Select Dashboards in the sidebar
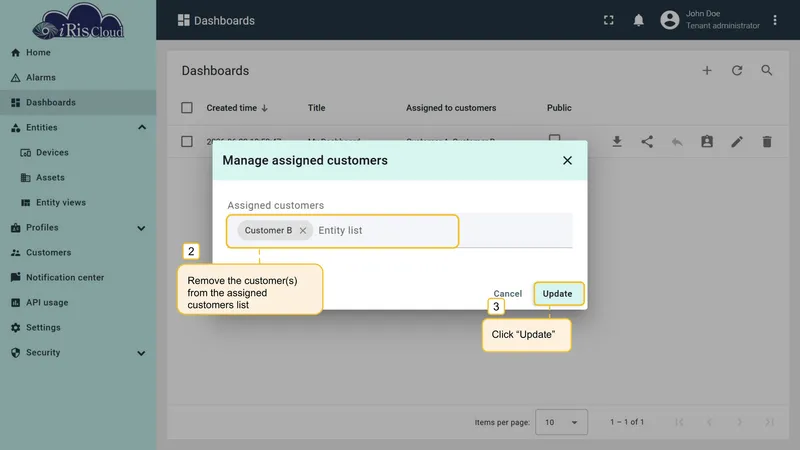The image size is (800, 450). click(x=78, y=103)
